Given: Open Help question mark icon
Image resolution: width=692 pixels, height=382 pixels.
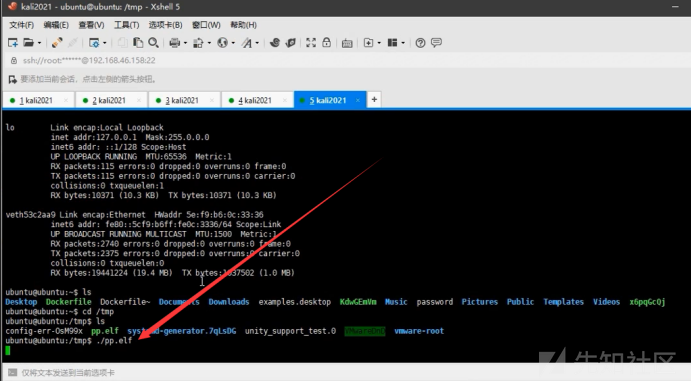Looking at the screenshot, I should 420,43.
